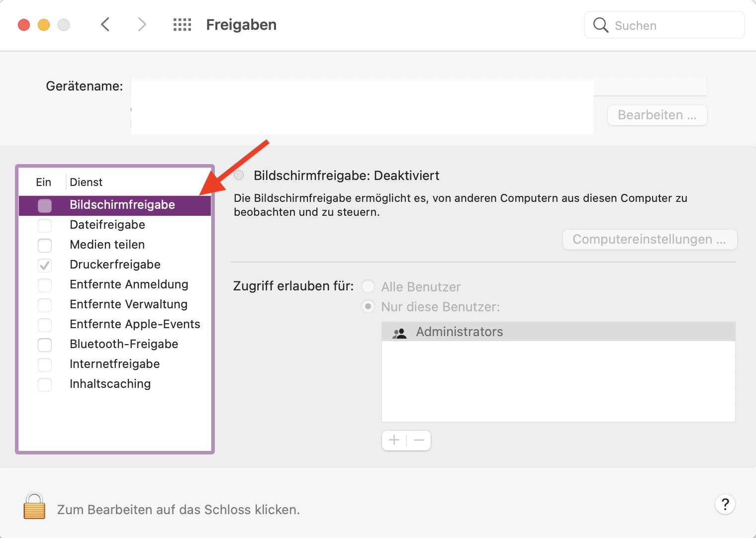
Task: Select the Alle Benutzer radio button
Action: coord(368,286)
